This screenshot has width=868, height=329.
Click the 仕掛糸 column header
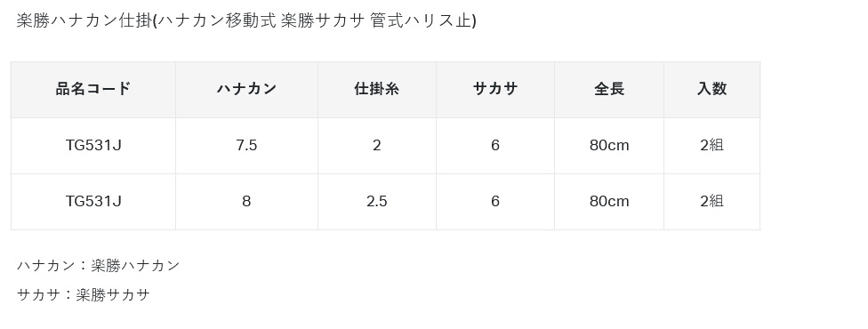click(377, 89)
